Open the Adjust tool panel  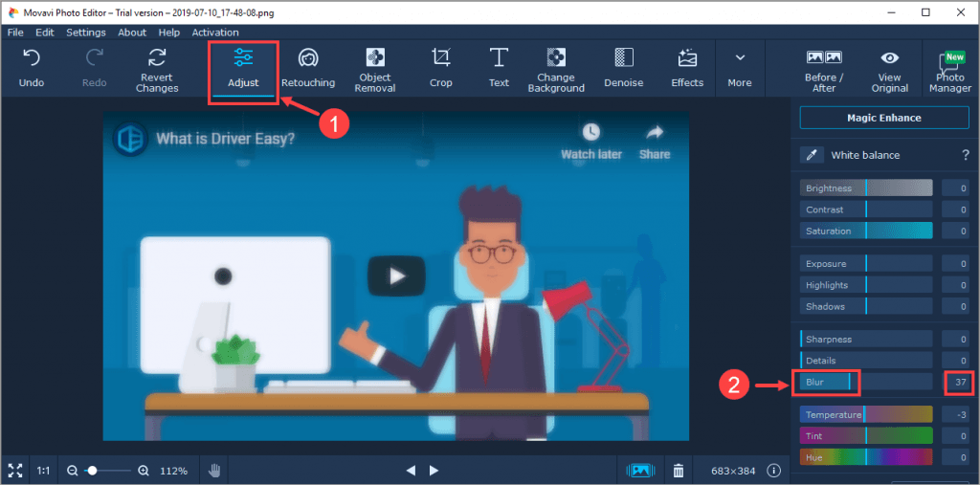pyautogui.click(x=243, y=69)
